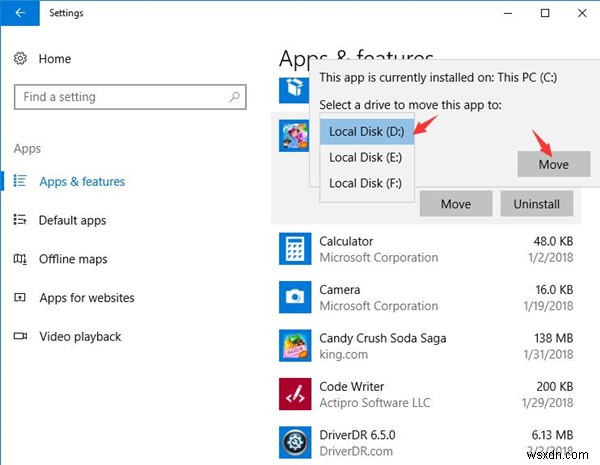Choose Local Disk (F:) from drive list
The width and height of the screenshot is (600, 465).
tap(367, 183)
